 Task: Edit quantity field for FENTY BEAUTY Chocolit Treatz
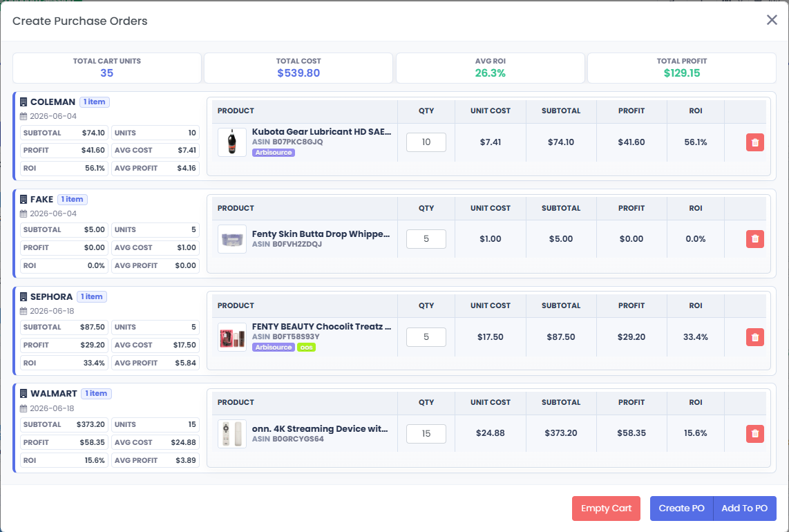pyautogui.click(x=426, y=336)
